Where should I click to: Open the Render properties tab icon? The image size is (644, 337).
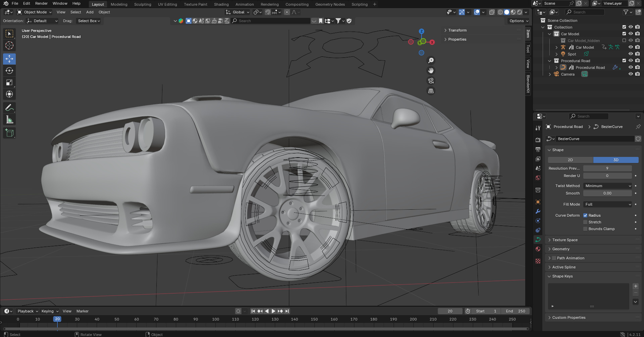pos(538,140)
